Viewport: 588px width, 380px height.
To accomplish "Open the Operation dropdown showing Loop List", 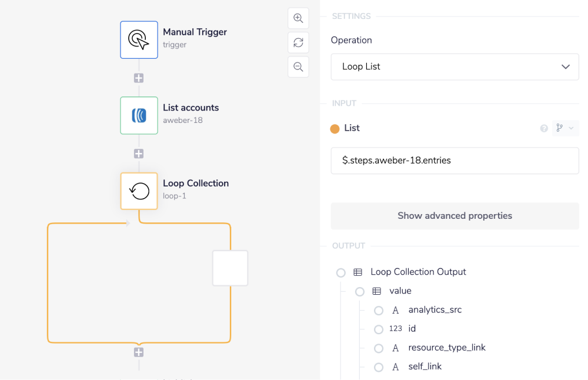I will [x=455, y=67].
